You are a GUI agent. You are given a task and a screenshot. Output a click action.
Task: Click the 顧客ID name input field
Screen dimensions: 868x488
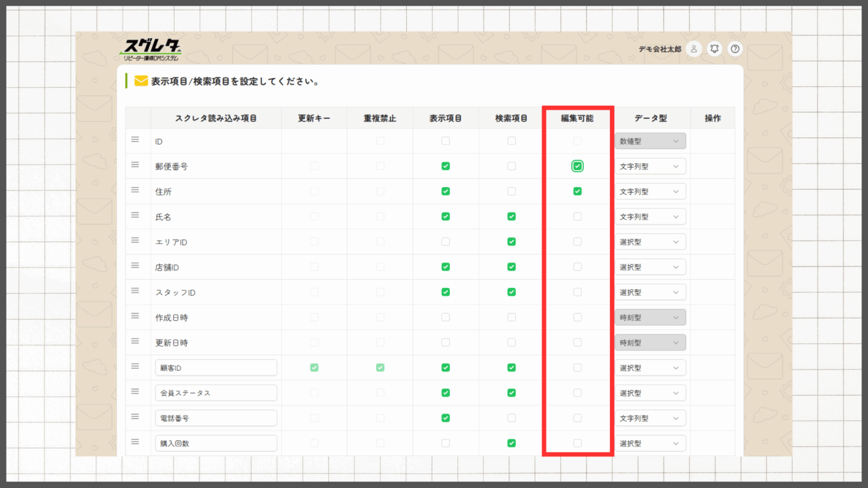pyautogui.click(x=216, y=368)
